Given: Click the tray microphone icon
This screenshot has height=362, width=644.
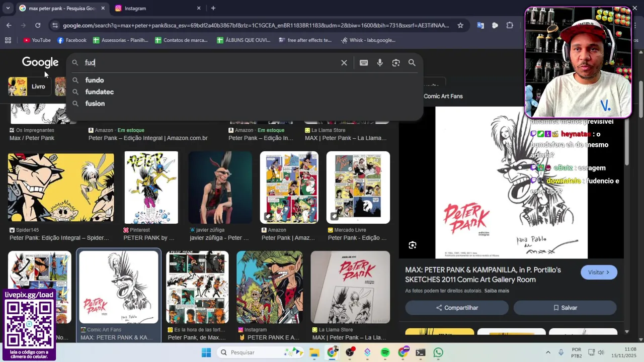Looking at the screenshot, I should tap(561, 352).
